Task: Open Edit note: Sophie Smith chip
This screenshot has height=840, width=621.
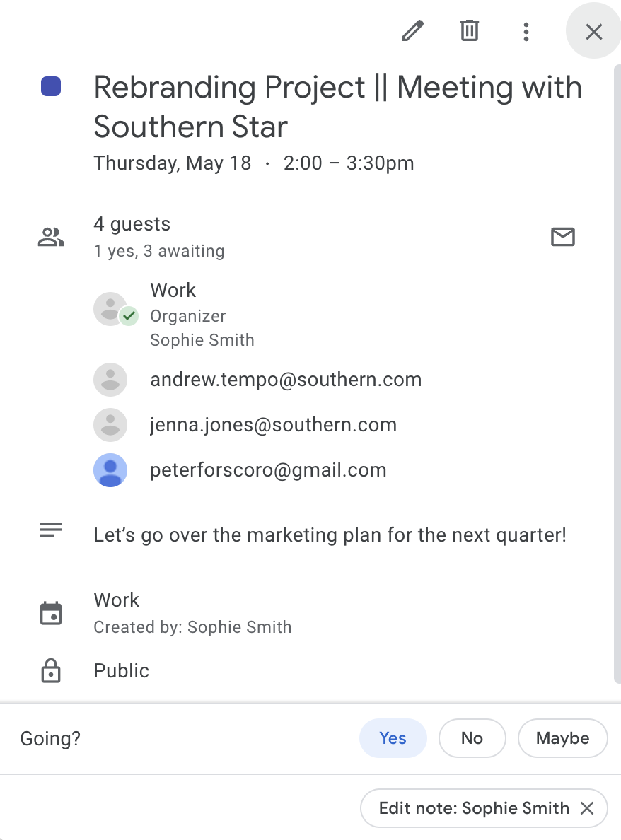Action: click(474, 808)
